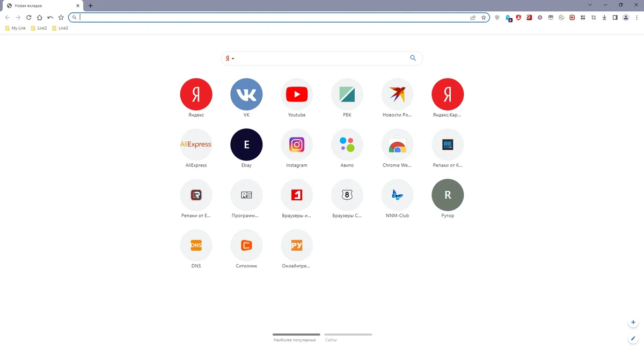644x349 pixels.
Task: Click the forward navigation arrow
Action: (x=18, y=17)
